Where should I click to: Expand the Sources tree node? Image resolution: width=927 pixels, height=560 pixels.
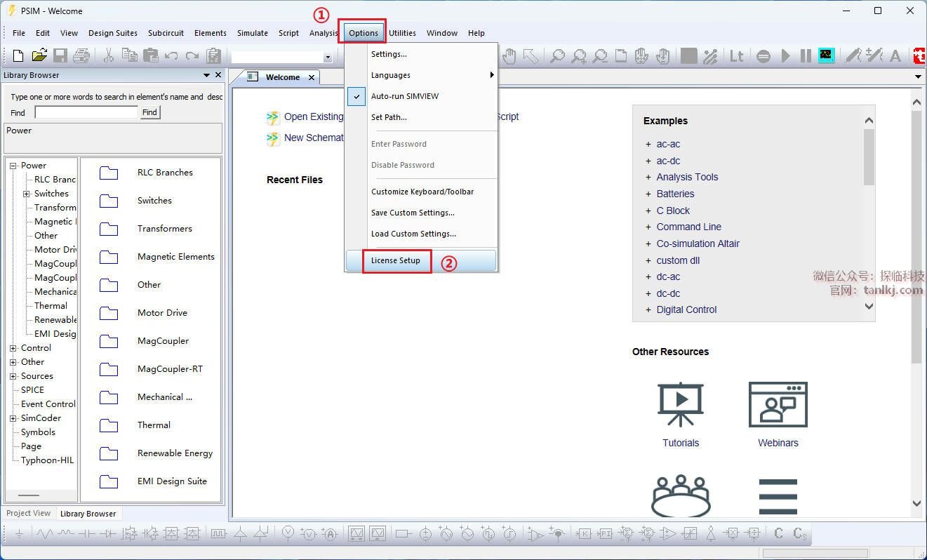[13, 376]
